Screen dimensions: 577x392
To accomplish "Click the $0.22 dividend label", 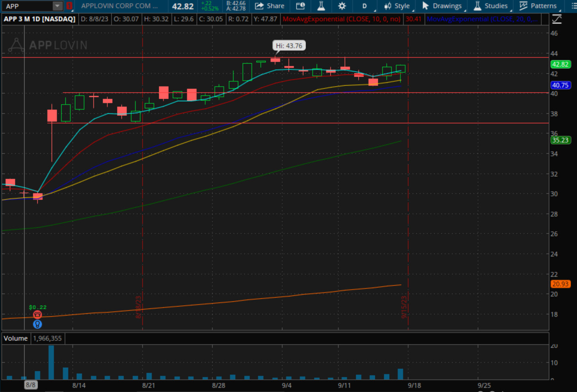I will pyautogui.click(x=38, y=307).
